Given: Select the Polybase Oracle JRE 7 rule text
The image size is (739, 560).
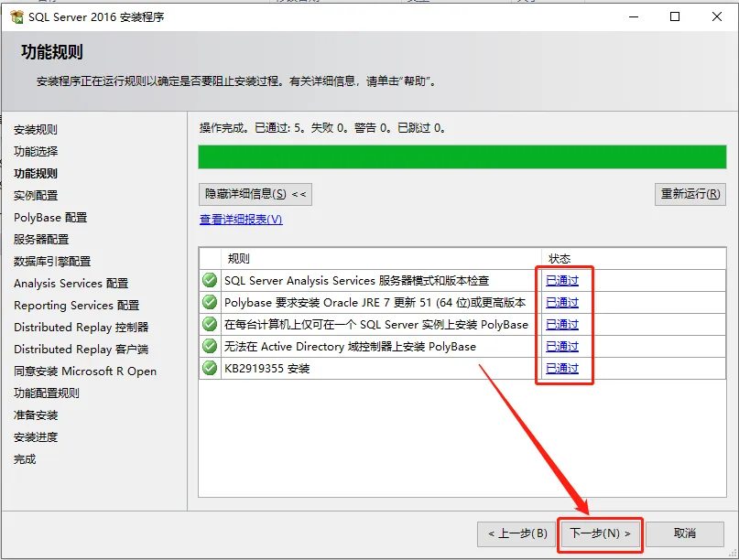Looking at the screenshot, I should point(375,302).
